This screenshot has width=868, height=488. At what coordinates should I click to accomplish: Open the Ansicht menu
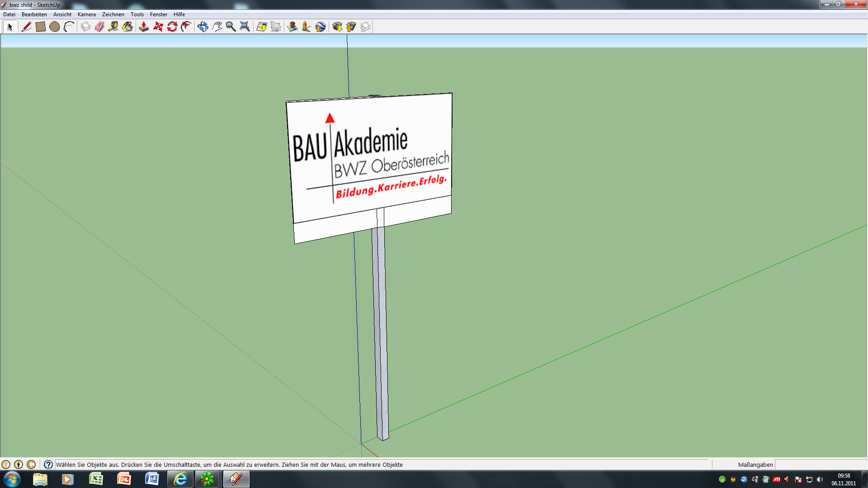[62, 14]
